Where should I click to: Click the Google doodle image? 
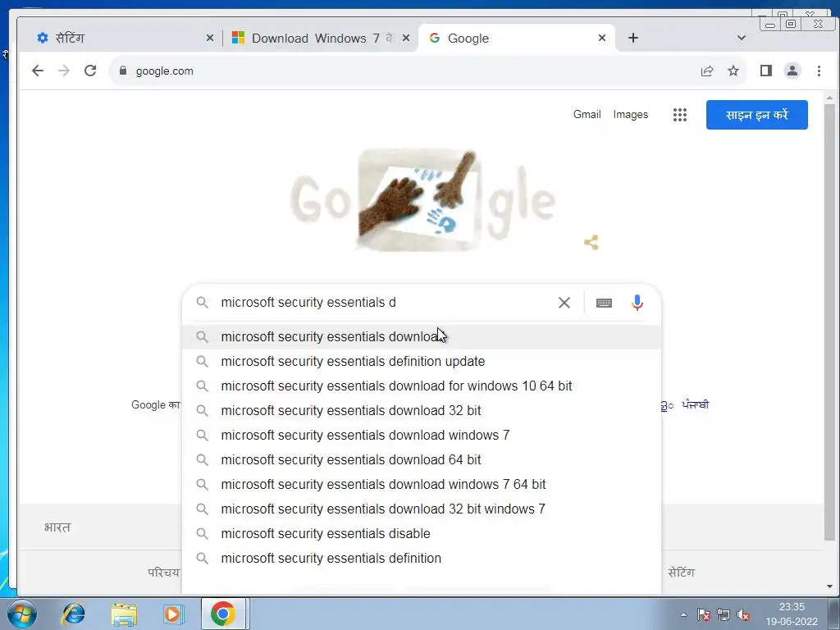(x=422, y=200)
